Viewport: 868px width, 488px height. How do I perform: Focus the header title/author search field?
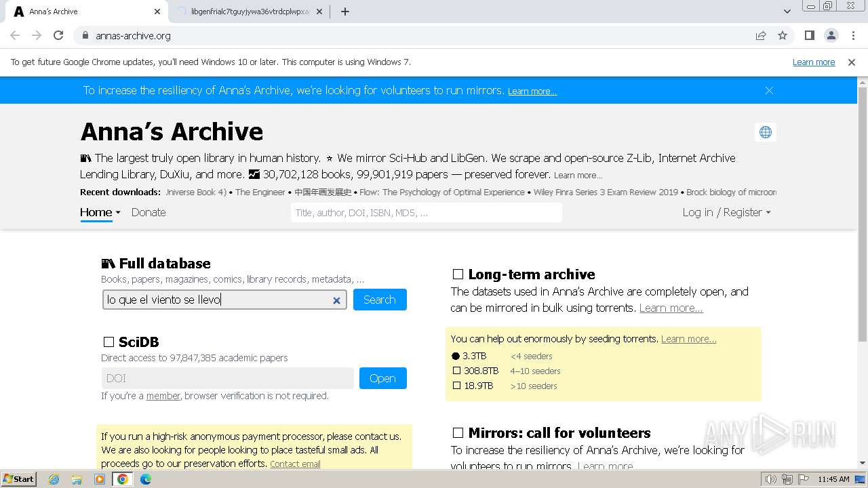coord(427,213)
